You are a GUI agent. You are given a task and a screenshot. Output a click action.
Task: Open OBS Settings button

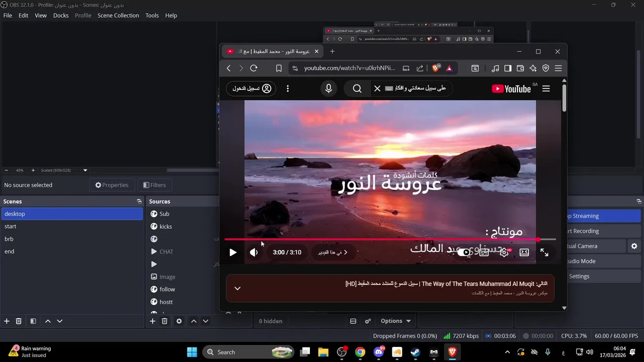point(603,276)
